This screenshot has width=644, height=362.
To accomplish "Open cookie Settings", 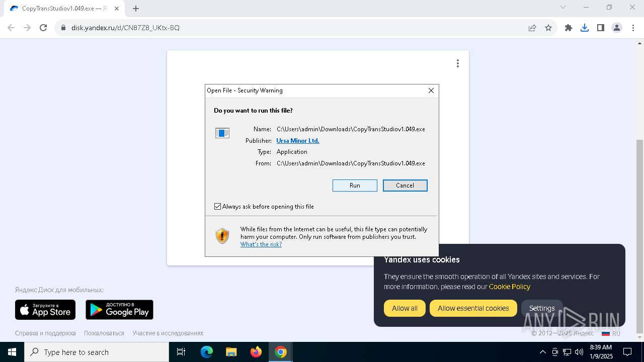I will [542, 308].
